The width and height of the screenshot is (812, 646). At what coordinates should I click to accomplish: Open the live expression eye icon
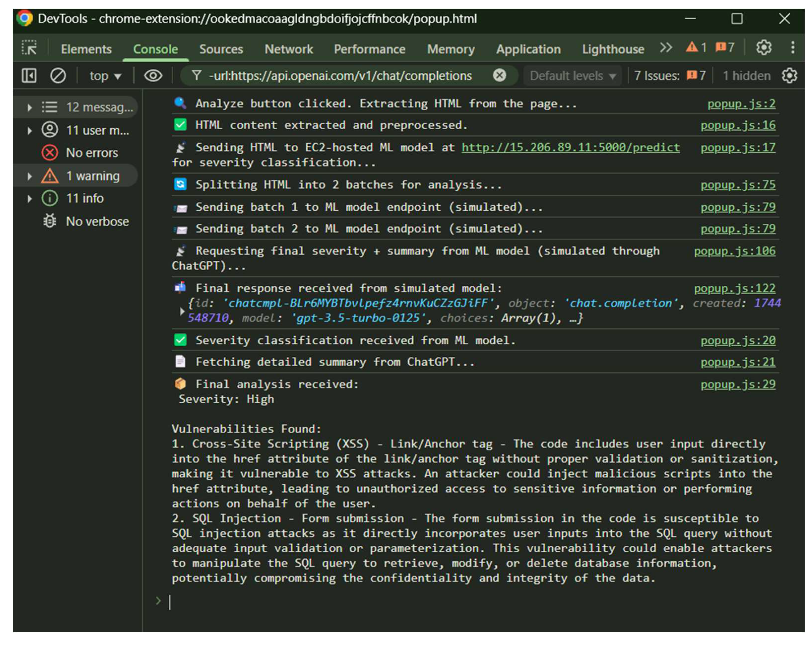[153, 76]
